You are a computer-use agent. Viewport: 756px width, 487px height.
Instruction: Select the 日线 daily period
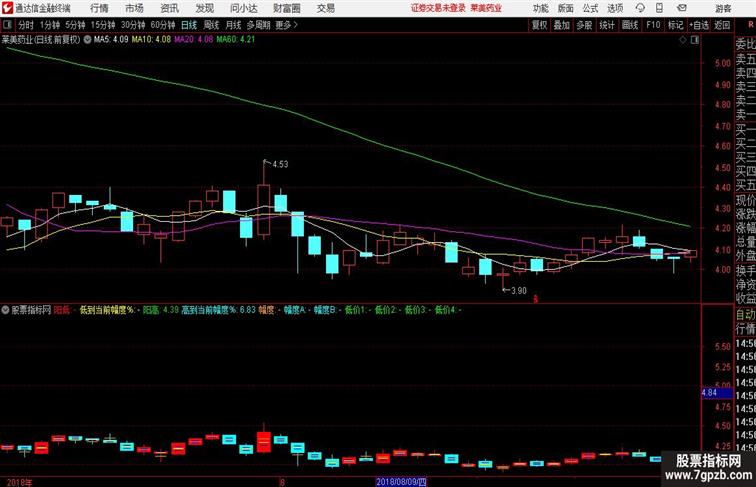pos(189,25)
